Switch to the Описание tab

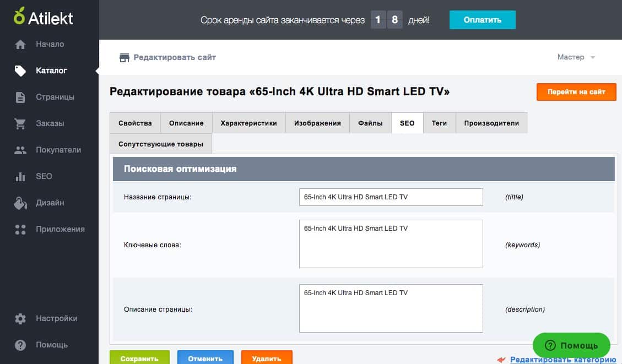click(x=186, y=123)
